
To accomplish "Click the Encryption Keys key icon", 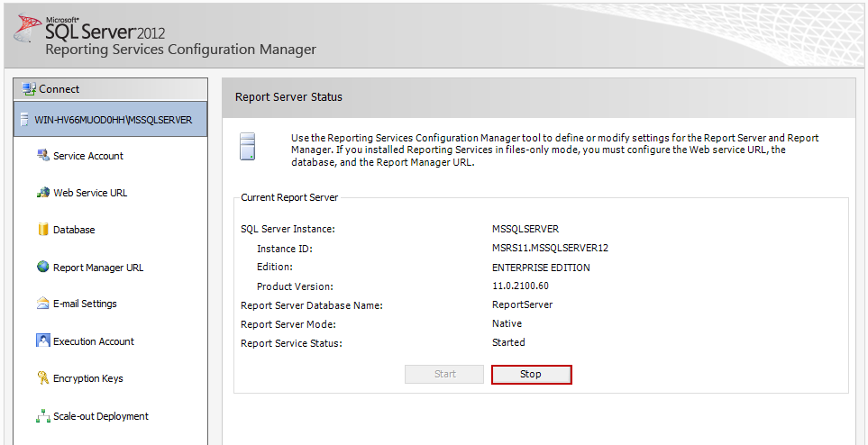I will pos(42,378).
